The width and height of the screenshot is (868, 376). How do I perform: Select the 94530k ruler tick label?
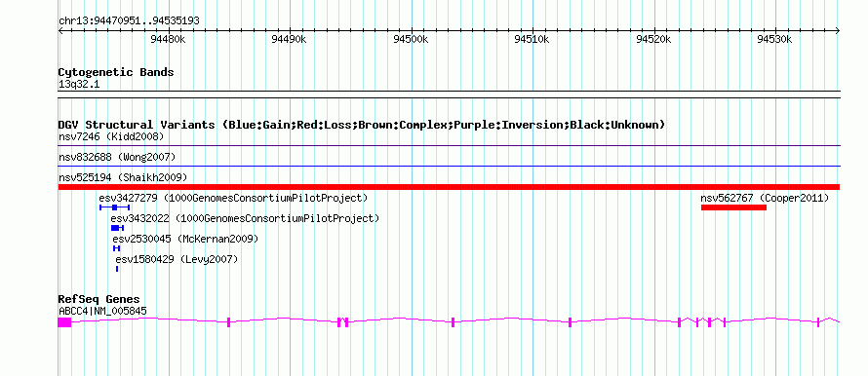click(775, 40)
